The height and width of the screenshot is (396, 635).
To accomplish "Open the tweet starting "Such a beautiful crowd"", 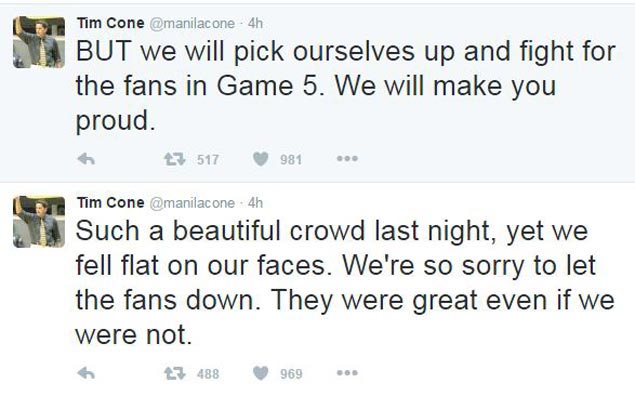I will pyautogui.click(x=345, y=283).
